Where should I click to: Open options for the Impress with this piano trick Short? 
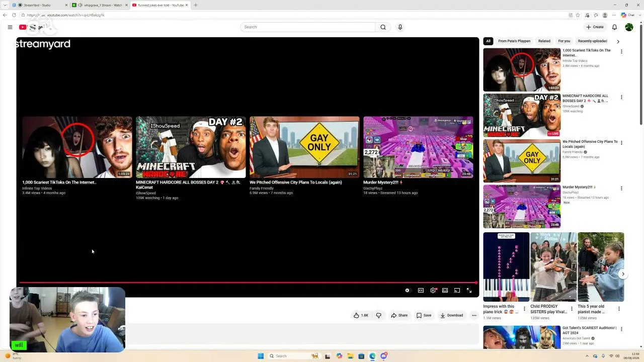click(x=524, y=309)
